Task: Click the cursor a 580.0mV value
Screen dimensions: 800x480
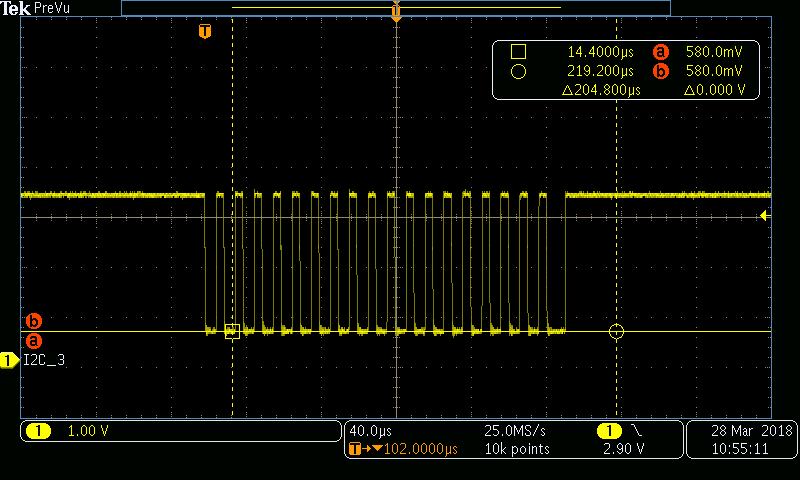Action: pyautogui.click(x=714, y=52)
